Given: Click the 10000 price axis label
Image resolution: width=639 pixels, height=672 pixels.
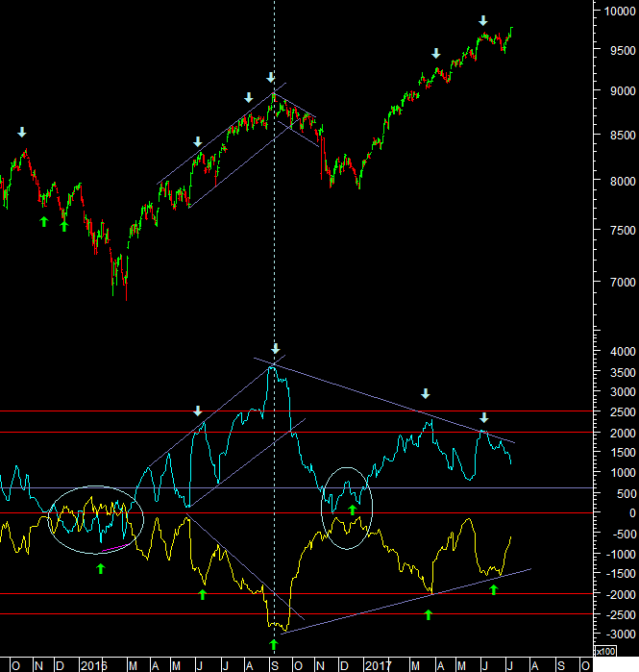Looking at the screenshot, I should pyautogui.click(x=620, y=12).
